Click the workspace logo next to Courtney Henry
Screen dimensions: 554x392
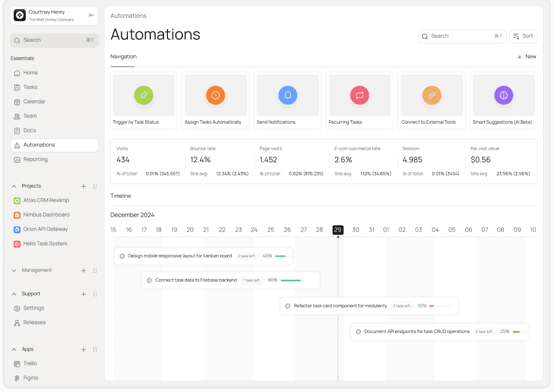tap(19, 15)
